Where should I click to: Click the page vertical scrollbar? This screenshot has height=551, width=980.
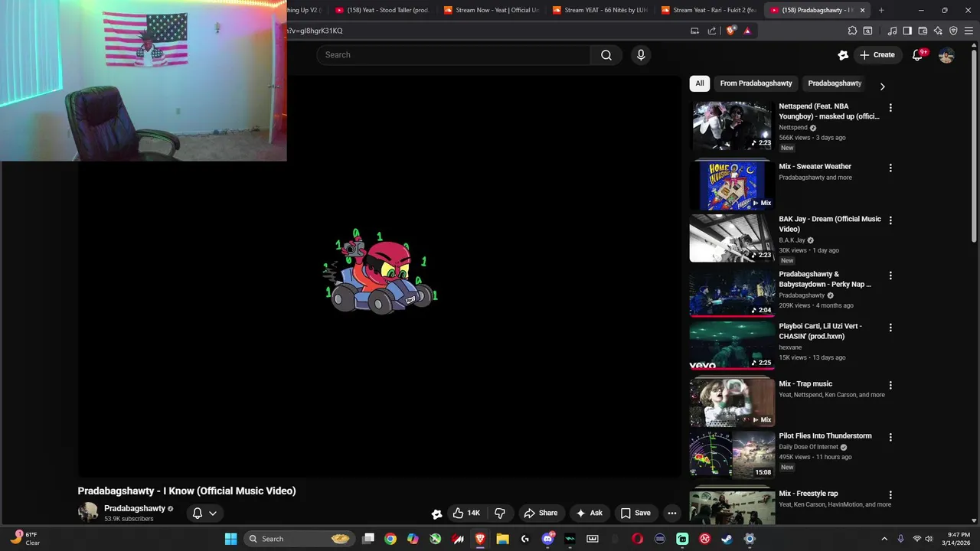(x=975, y=145)
